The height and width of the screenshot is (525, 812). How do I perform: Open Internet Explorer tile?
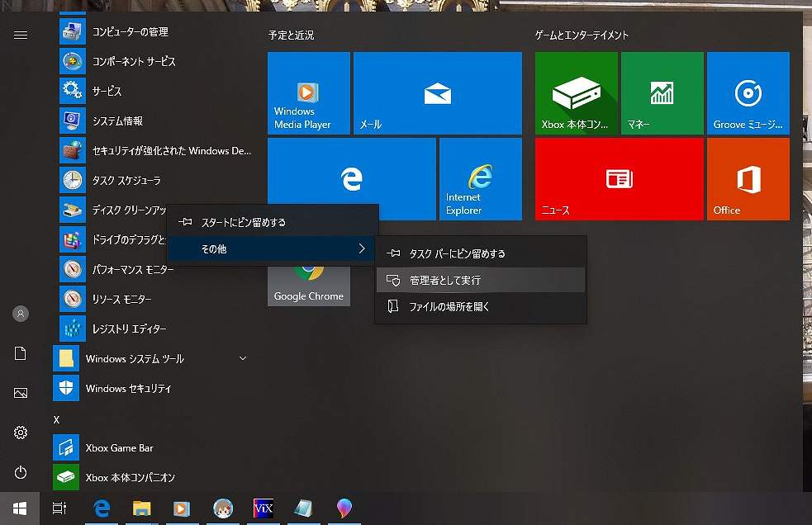click(481, 179)
